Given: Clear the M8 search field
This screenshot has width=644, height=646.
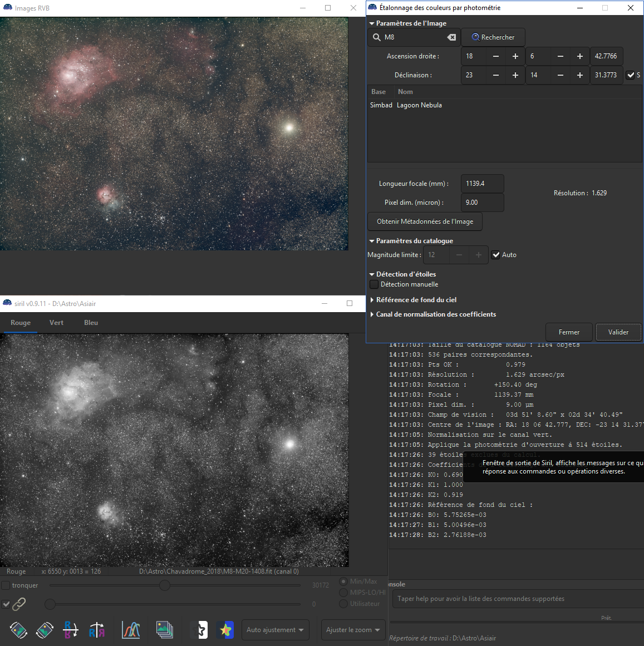Looking at the screenshot, I should coord(451,37).
